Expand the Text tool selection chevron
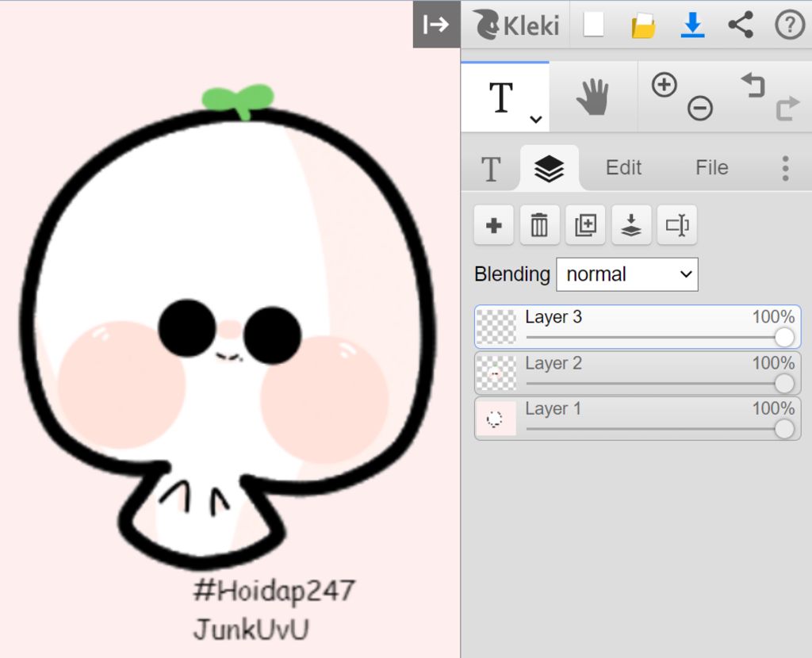812x658 pixels. [536, 119]
